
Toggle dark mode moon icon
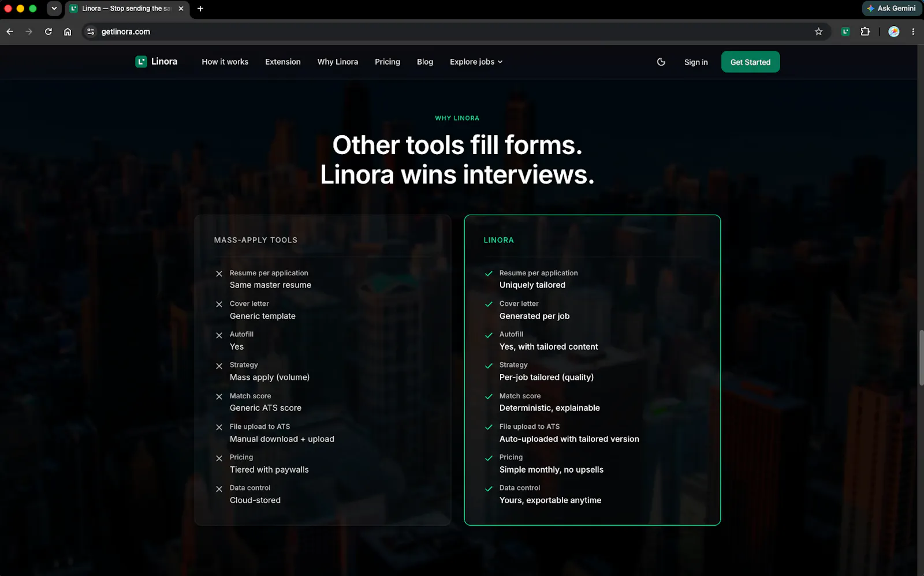(x=661, y=62)
